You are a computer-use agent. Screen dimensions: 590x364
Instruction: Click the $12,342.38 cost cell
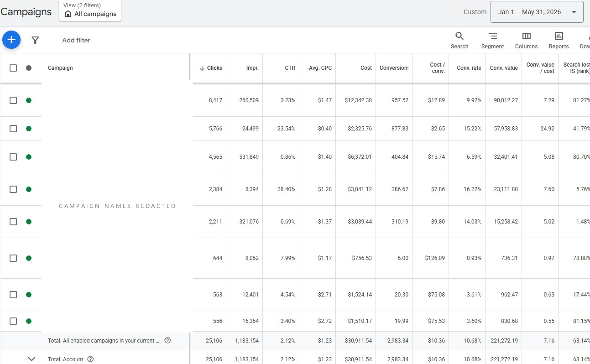click(355, 100)
